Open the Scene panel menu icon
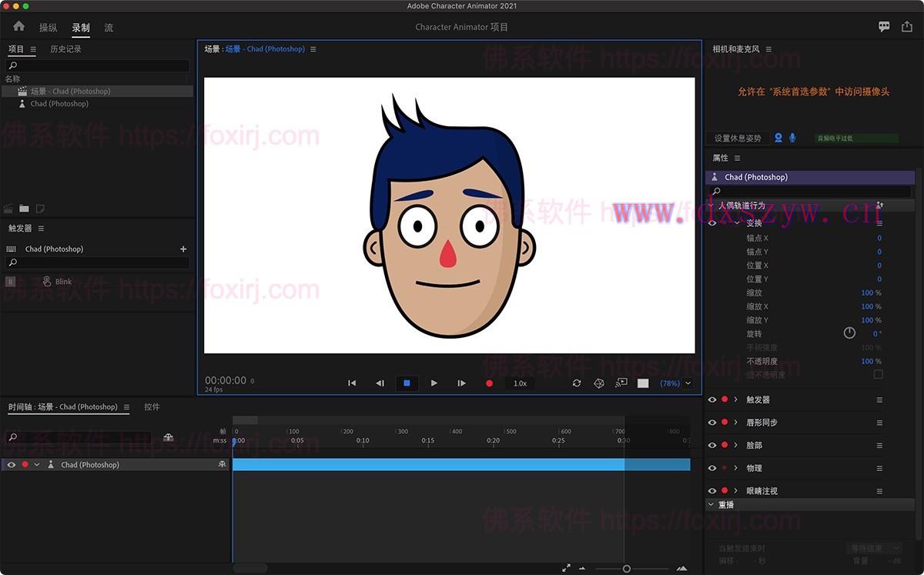The height and width of the screenshot is (575, 924). 313,49
